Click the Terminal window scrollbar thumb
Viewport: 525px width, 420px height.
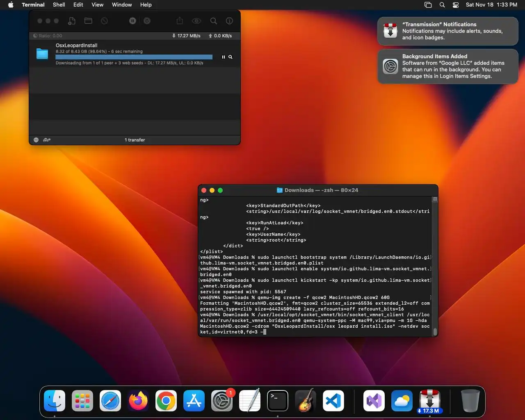pyautogui.click(x=435, y=331)
